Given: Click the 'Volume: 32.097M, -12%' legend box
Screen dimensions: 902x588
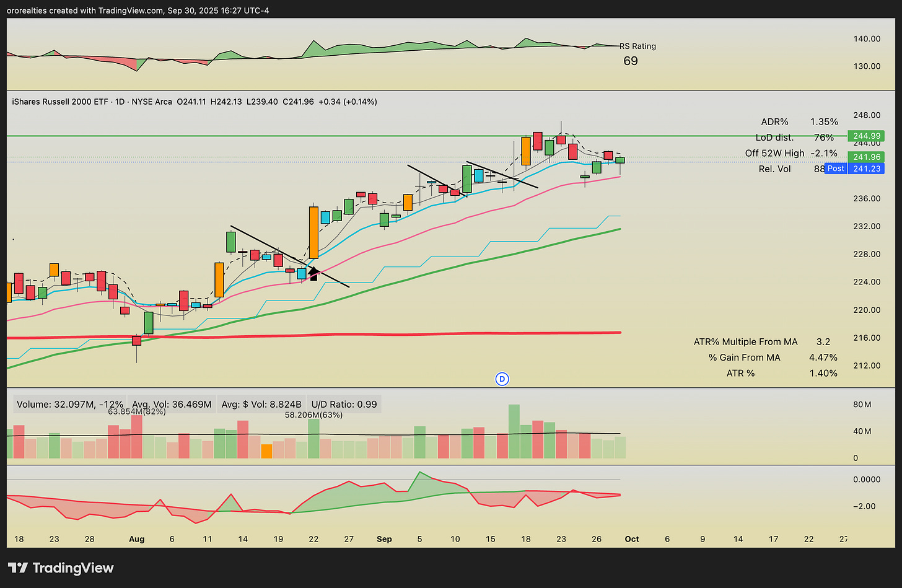Looking at the screenshot, I should click(69, 405).
